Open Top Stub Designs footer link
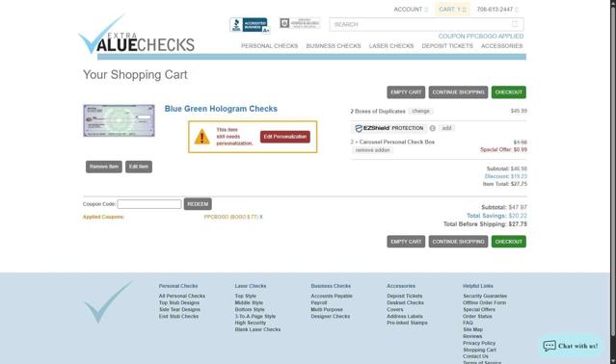 point(179,302)
